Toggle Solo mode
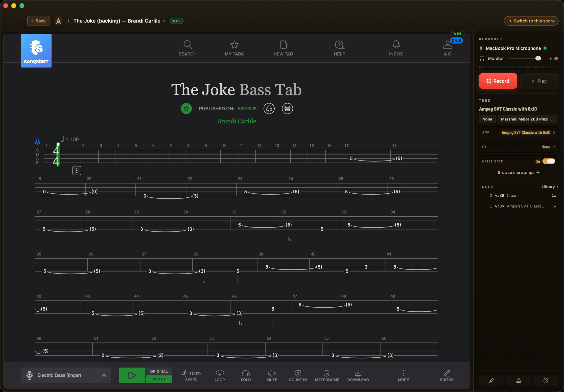The width and height of the screenshot is (564, 392). tap(246, 376)
